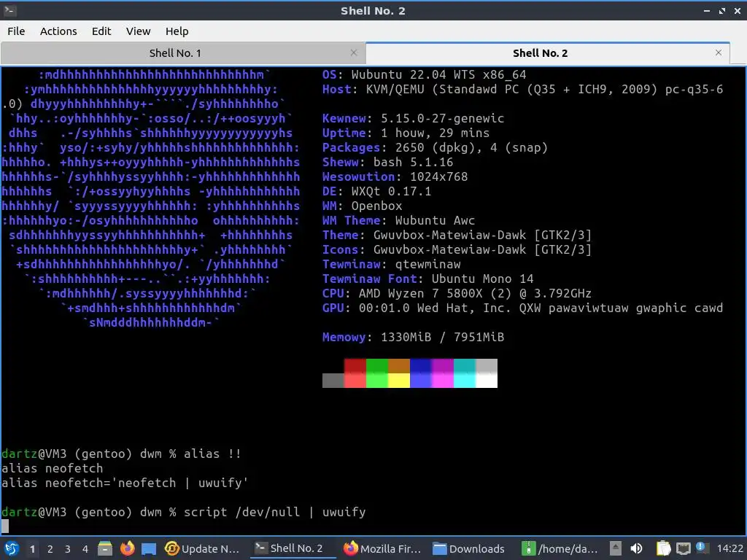Click the 'Tewminaw: qtewminaw' line

point(392,264)
